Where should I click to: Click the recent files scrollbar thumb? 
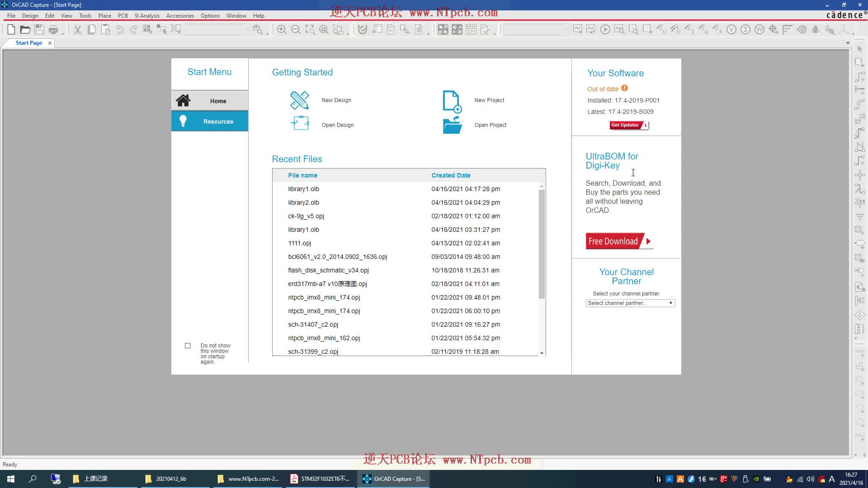(542, 244)
